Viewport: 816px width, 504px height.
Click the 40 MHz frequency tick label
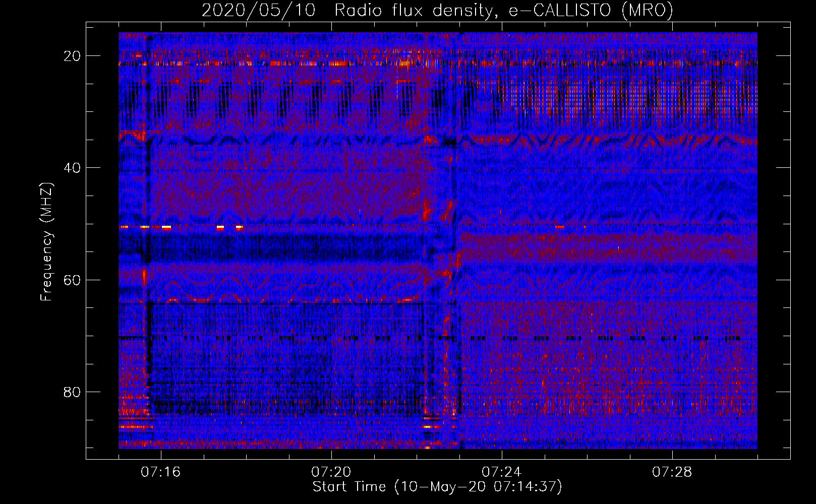pos(73,168)
